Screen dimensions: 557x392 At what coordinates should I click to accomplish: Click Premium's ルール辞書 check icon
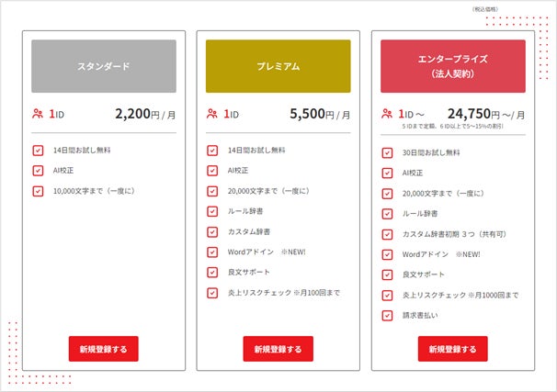pos(212,211)
